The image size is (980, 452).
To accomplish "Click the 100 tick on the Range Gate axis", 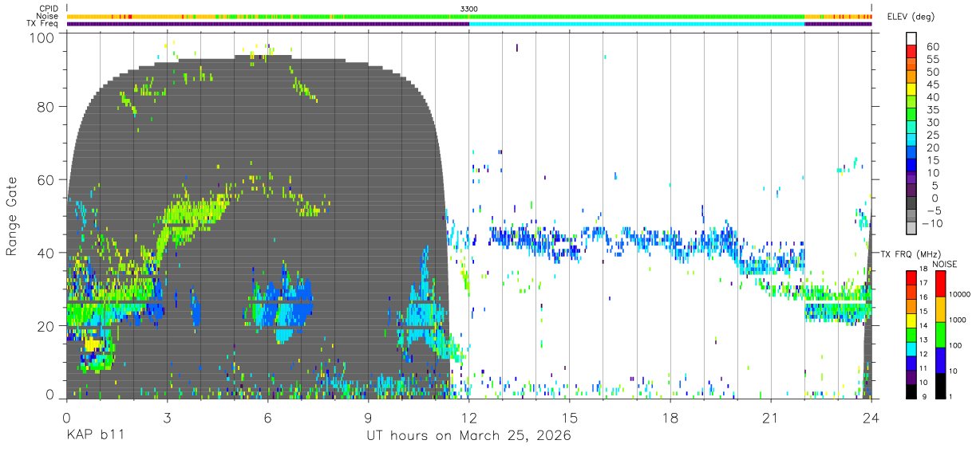I will 42,37.
